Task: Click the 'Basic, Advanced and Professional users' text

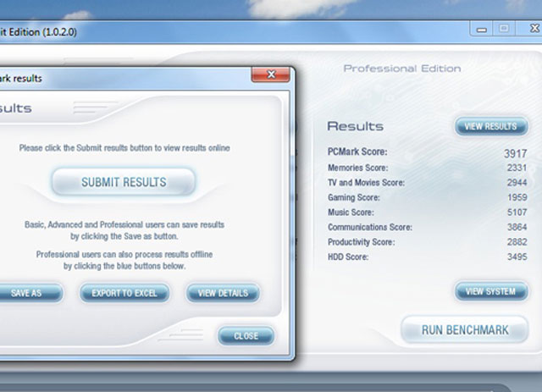Action: pyautogui.click(x=124, y=230)
